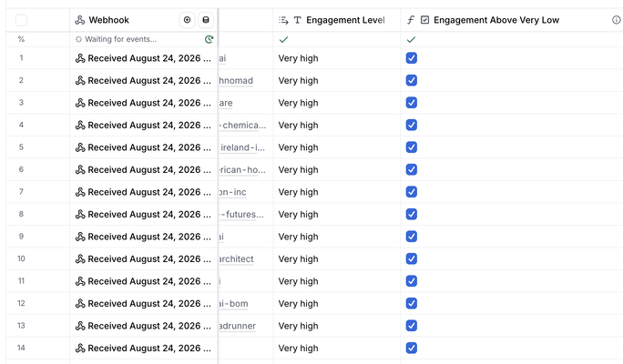Click the webhook icon in the Webhook header
Image resolution: width=623 pixels, height=364 pixels.
click(x=80, y=20)
